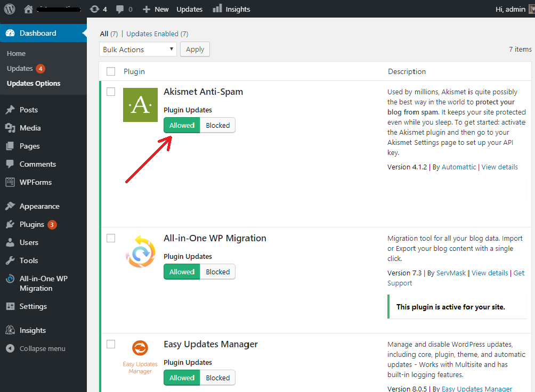Image resolution: width=535 pixels, height=392 pixels.
Task: Set All-in-One WP Migration updates to Blocked
Action: [218, 272]
